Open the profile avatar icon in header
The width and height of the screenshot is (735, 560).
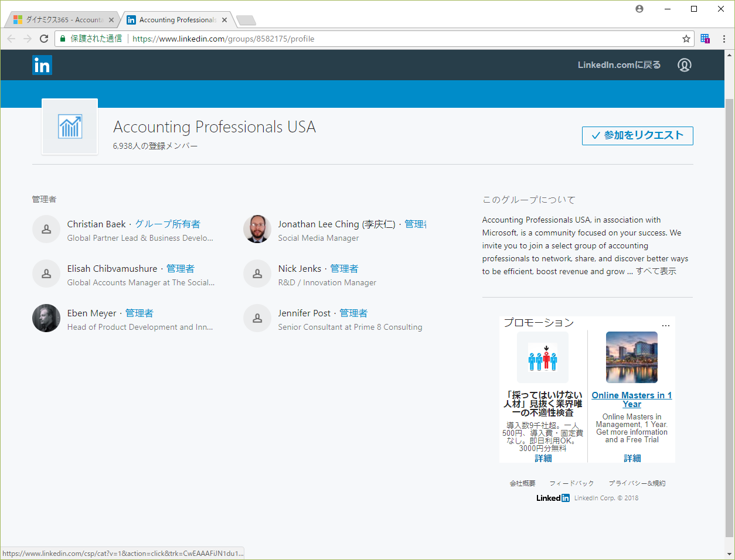tap(685, 65)
